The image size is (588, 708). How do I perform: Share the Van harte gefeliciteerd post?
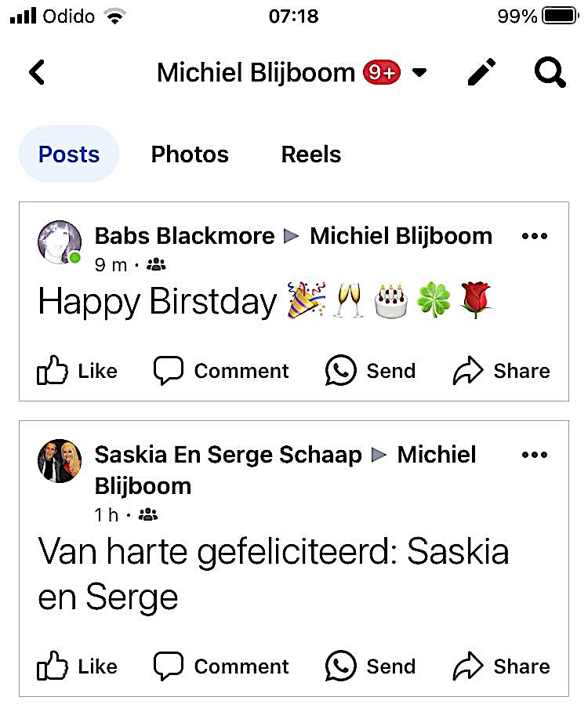click(501, 666)
